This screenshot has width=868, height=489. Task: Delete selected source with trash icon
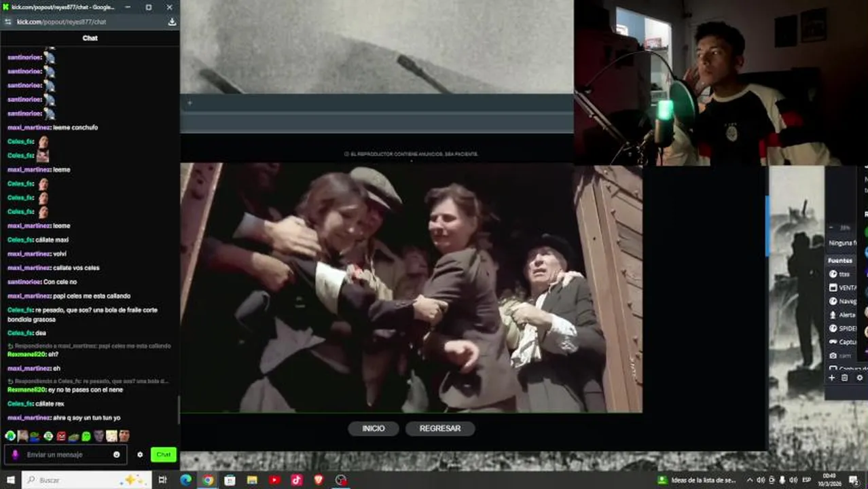pyautogui.click(x=845, y=378)
